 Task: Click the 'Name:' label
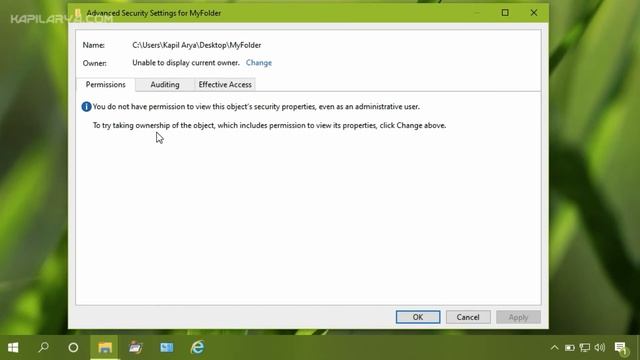click(x=93, y=45)
